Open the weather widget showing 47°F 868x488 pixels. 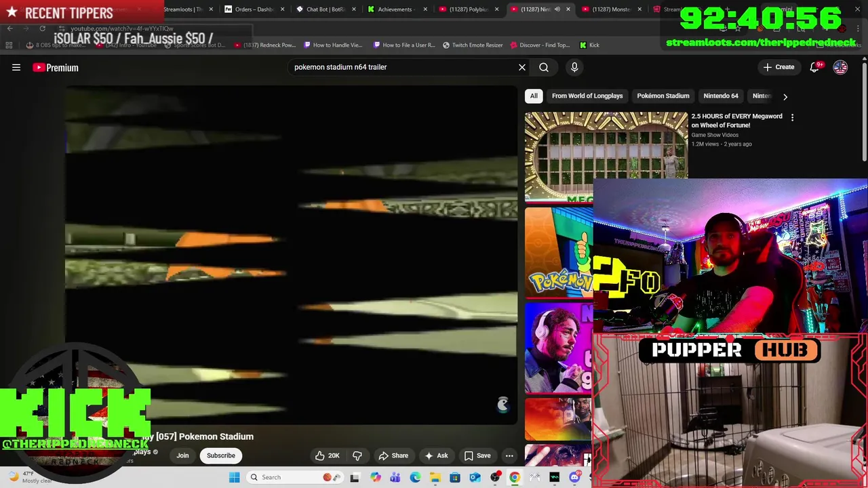(31, 477)
